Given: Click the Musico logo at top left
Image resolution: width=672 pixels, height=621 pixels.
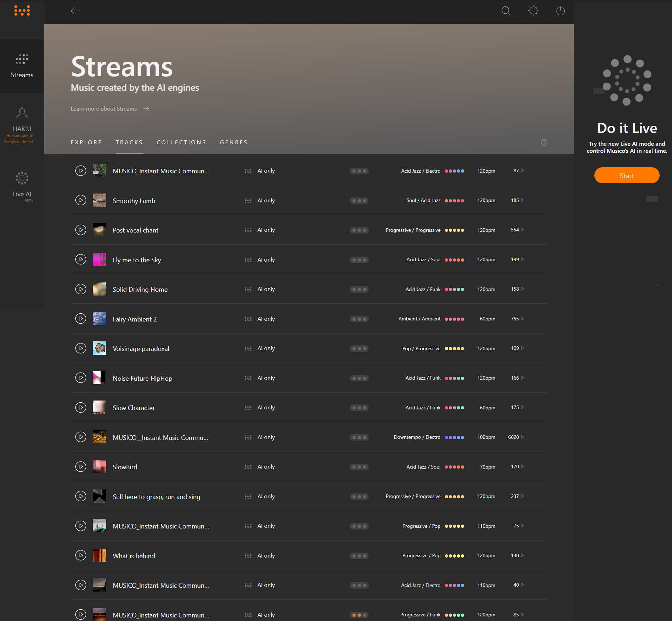Looking at the screenshot, I should tap(22, 11).
